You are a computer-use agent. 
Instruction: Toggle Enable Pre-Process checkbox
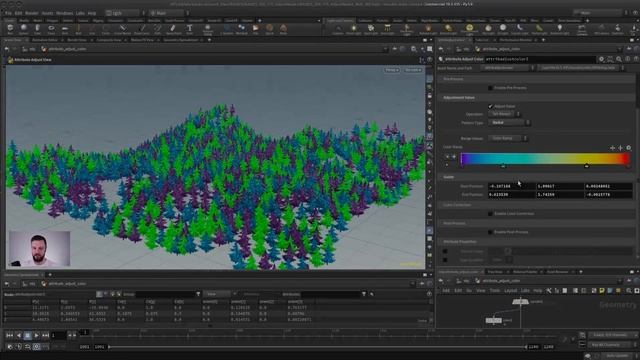point(490,88)
